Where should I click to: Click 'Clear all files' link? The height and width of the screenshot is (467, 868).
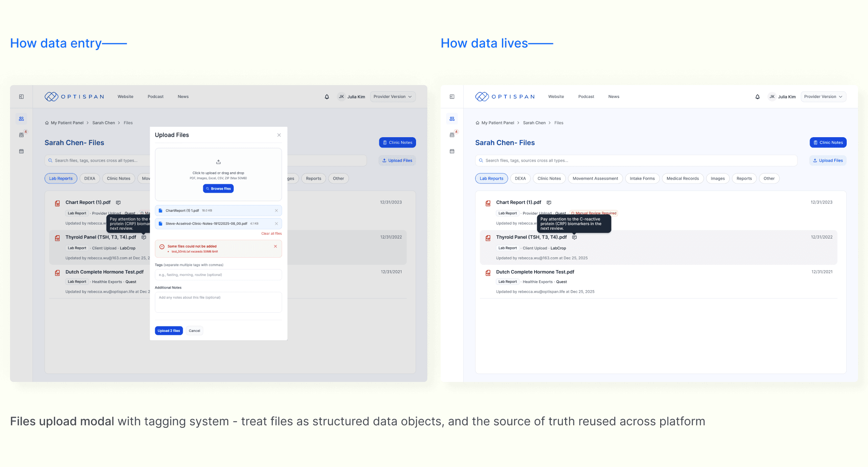coord(271,233)
